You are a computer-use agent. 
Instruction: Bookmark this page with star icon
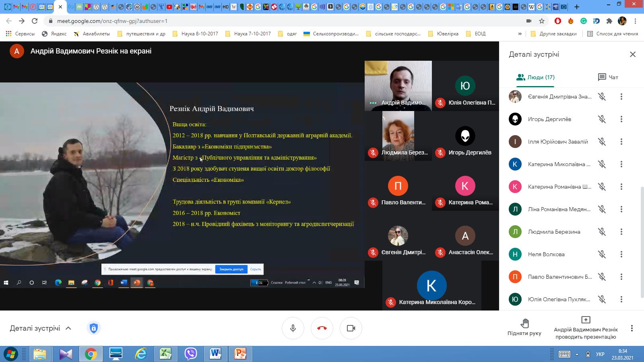(x=542, y=21)
